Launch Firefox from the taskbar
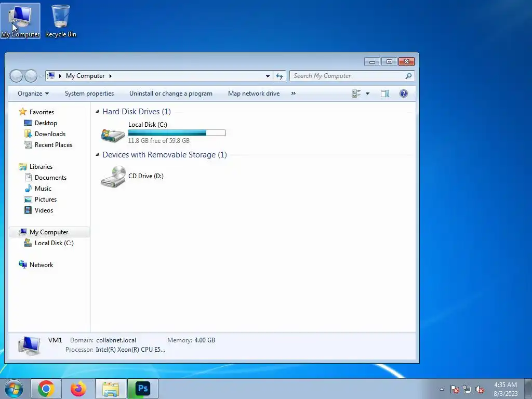Image resolution: width=532 pixels, height=399 pixels. click(78, 389)
